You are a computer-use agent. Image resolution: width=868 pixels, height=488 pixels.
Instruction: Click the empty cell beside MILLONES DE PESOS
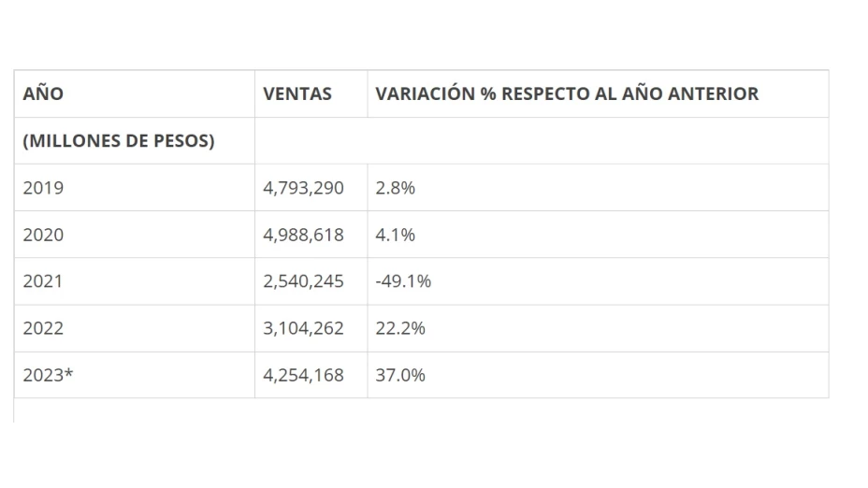point(542,141)
